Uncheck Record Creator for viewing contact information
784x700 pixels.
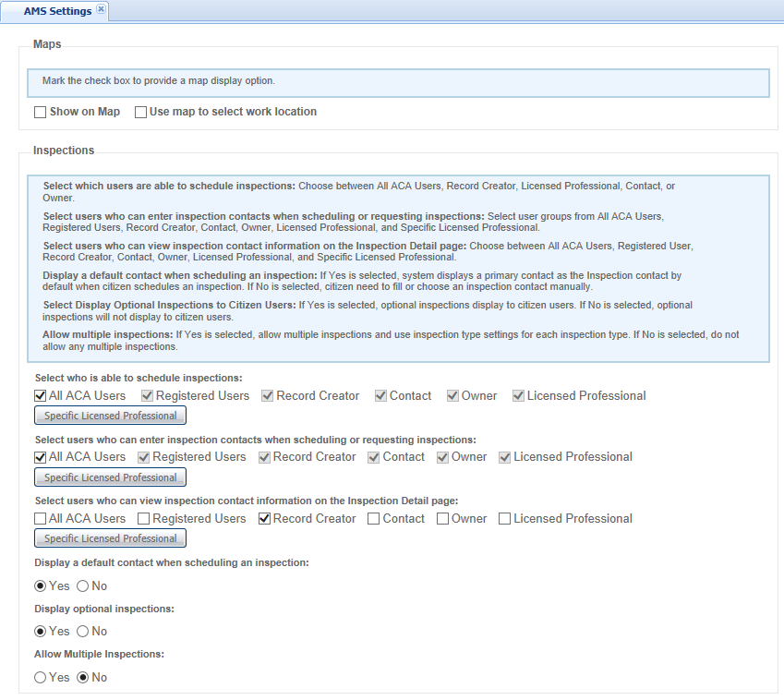coord(265,519)
